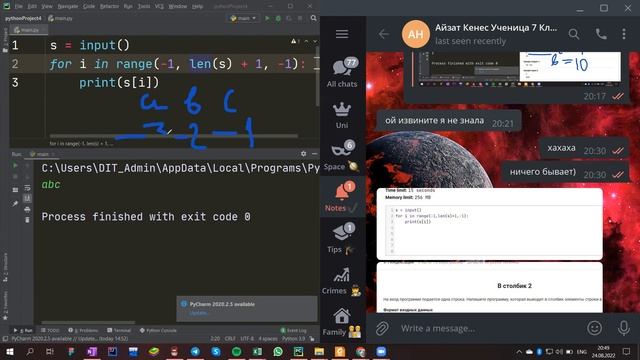This screenshot has width=640, height=360.
Task: Jump to next highlighted error arrow in editor
Action: 315,41
